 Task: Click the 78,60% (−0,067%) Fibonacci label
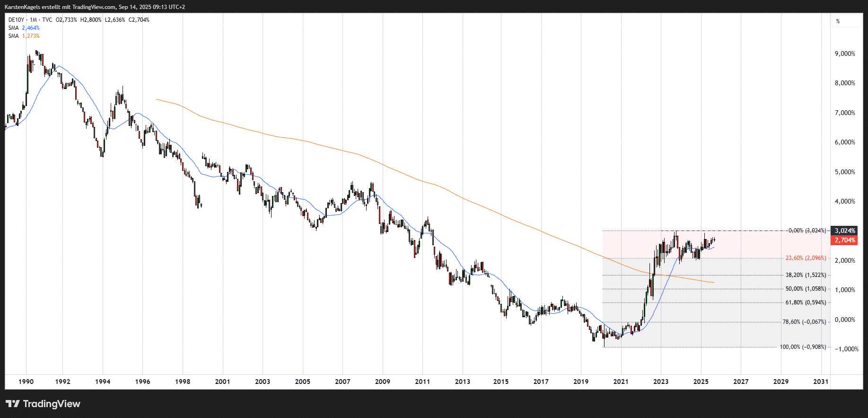[804, 322]
